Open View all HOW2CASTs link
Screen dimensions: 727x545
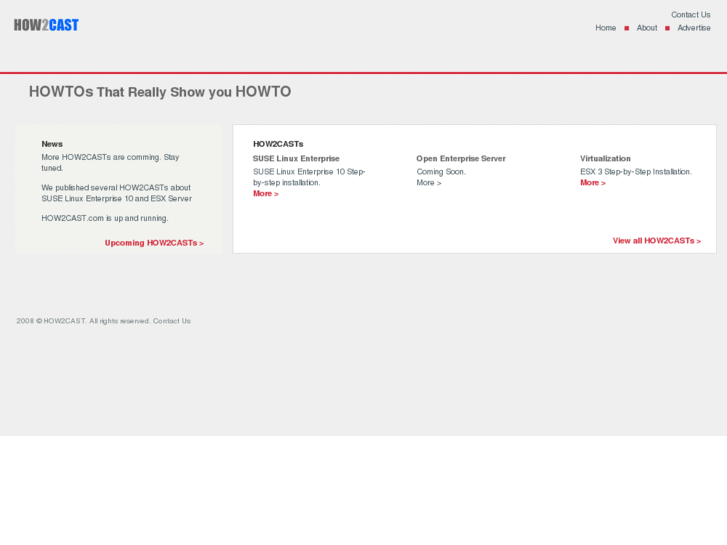[657, 241]
